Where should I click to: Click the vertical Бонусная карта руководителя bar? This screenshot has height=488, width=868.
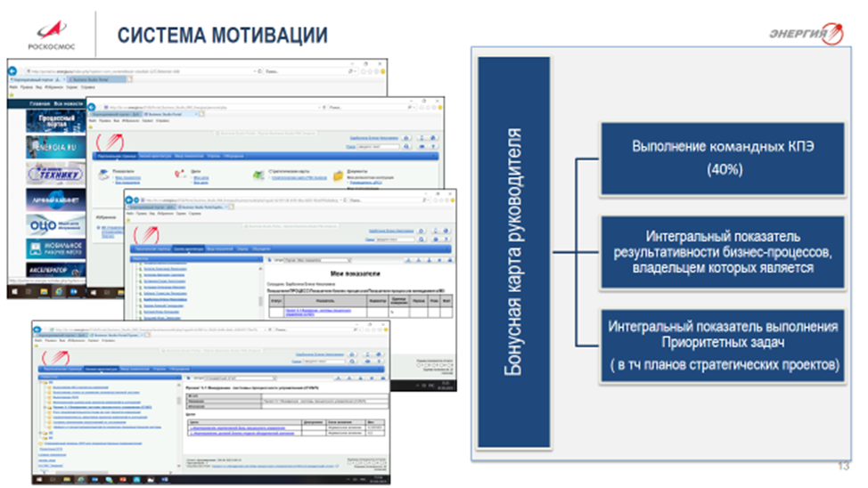[x=512, y=253]
